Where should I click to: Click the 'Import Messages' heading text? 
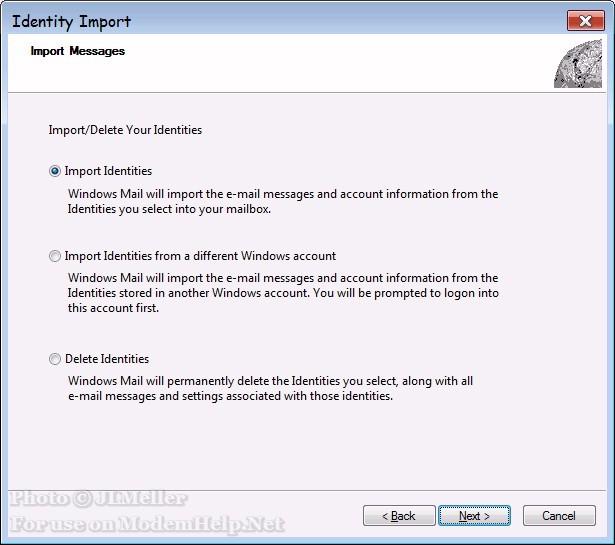[x=78, y=51]
